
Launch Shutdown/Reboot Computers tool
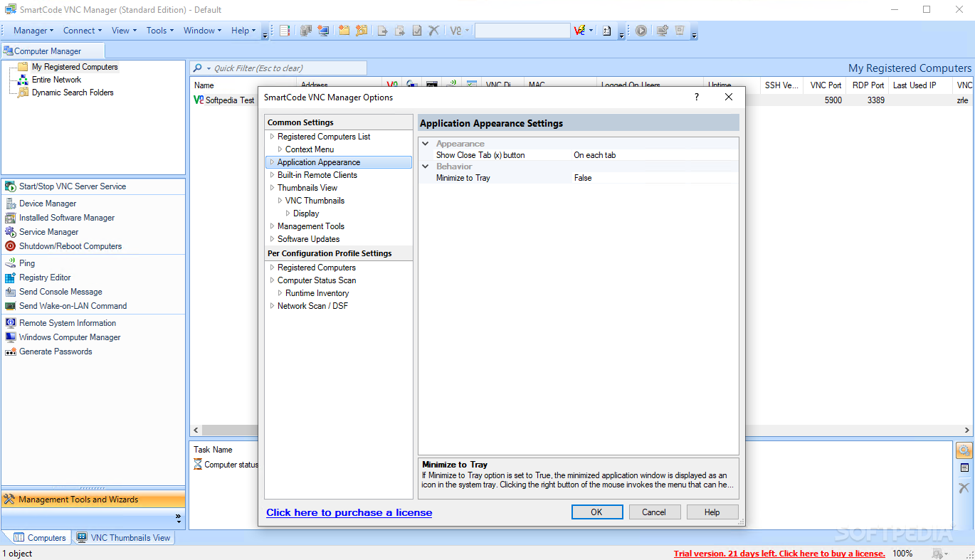[70, 246]
